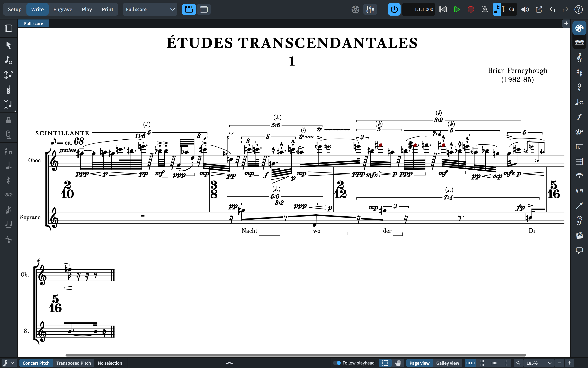The width and height of the screenshot is (588, 368).
Task: Toggle Force Duration clamp icon
Action: [x=9, y=135]
